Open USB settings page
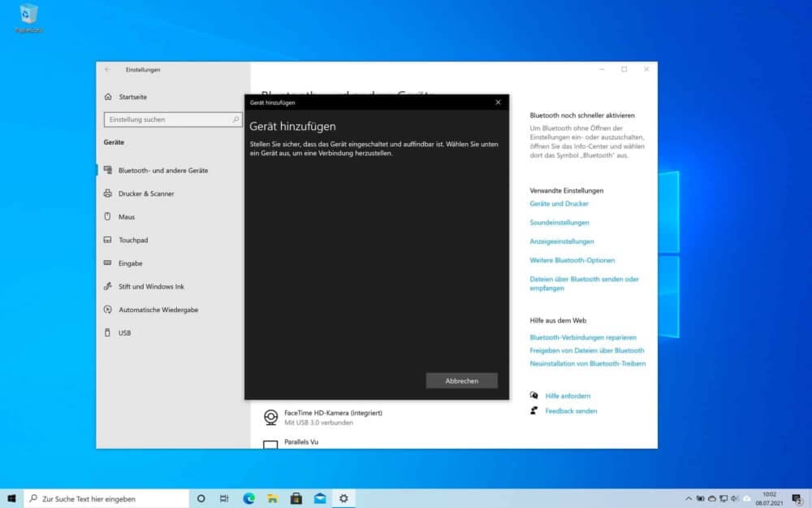The image size is (812, 508). tap(124, 332)
